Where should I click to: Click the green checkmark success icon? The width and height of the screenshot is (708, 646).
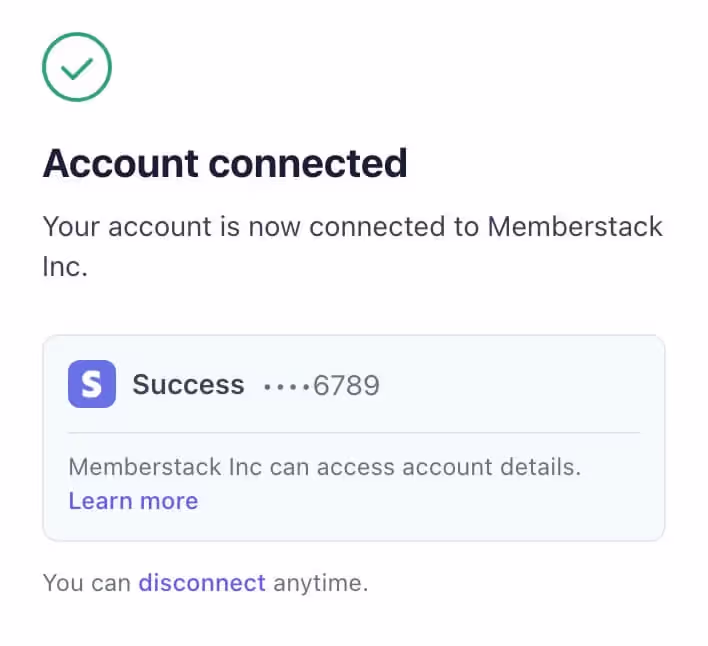pos(77,68)
